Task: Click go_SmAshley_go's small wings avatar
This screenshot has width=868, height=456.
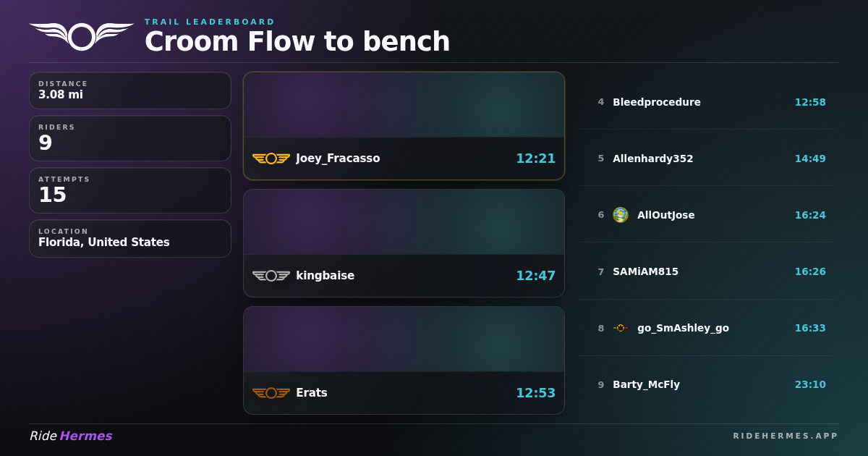Action: (x=621, y=328)
